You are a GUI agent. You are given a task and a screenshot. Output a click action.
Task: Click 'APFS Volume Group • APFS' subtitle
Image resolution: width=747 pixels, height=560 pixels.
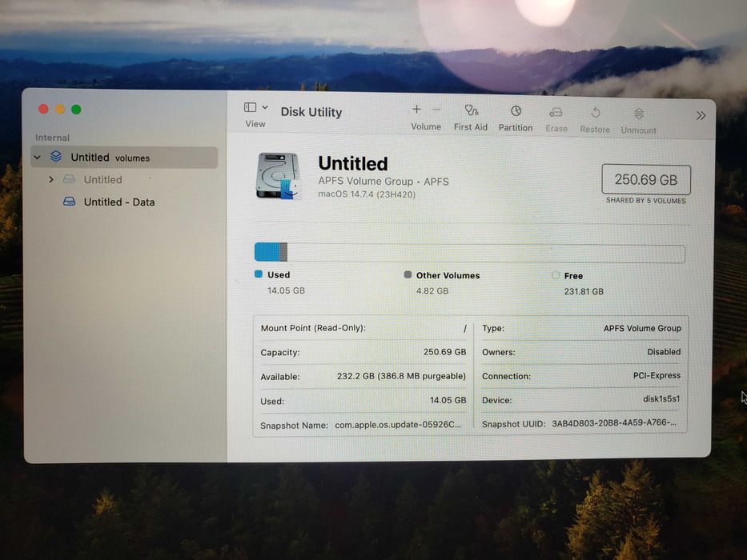pos(384,182)
